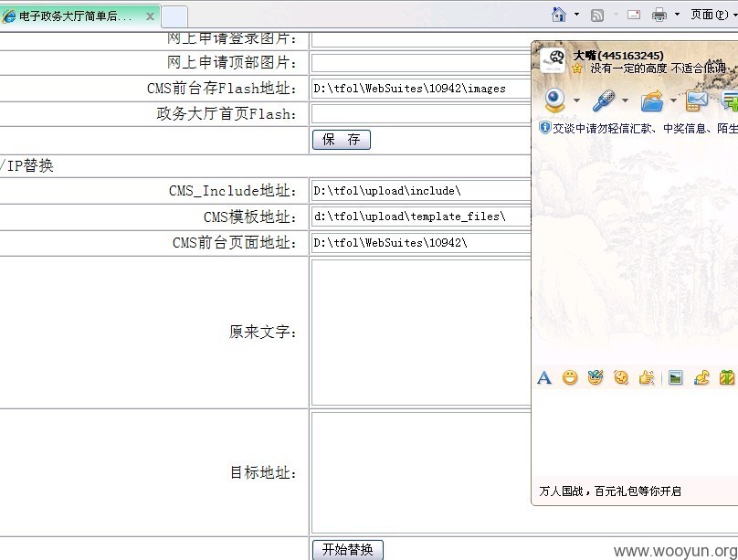Image resolution: width=738 pixels, height=560 pixels.
Task: Click the browser Home icon
Action: point(558,15)
